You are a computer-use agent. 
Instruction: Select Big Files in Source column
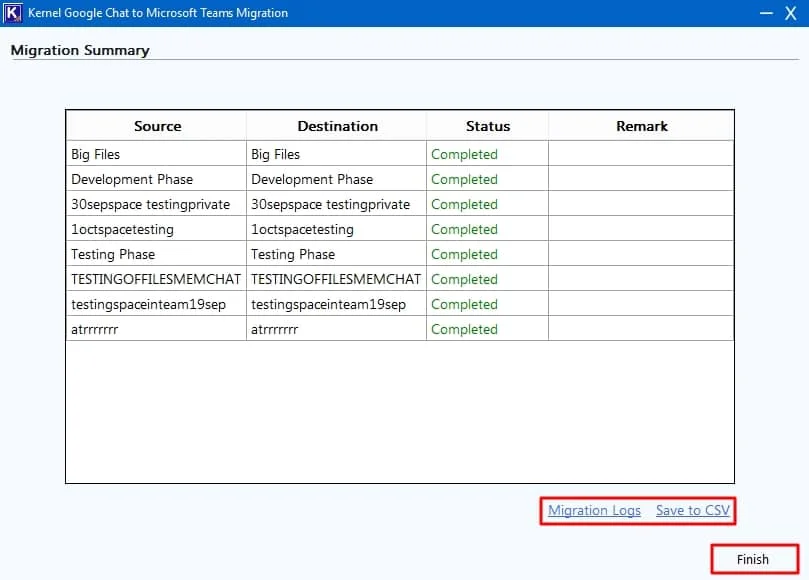click(x=157, y=154)
